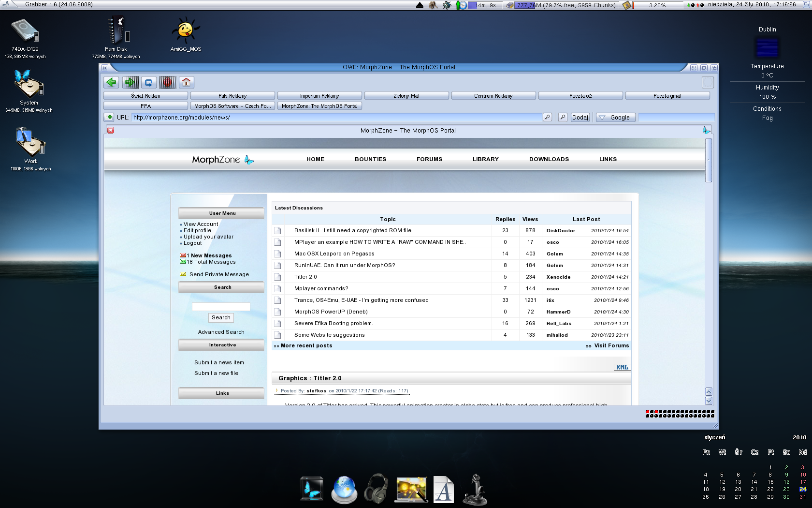
Task: Click the XML feed icon
Action: point(622,367)
